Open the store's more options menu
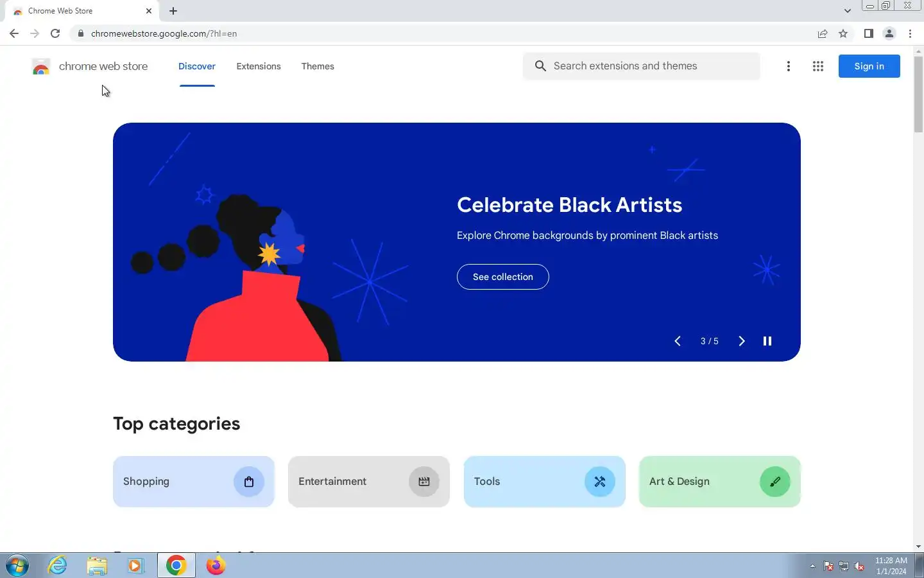 789,66
